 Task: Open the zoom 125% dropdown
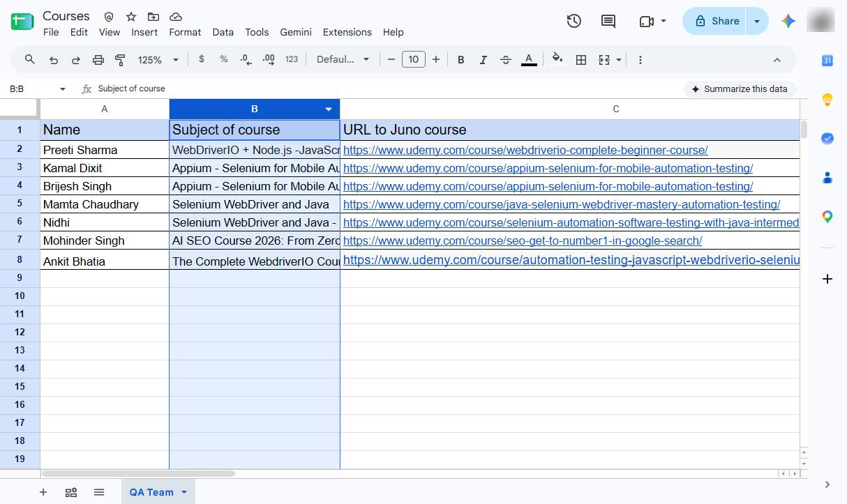158,60
